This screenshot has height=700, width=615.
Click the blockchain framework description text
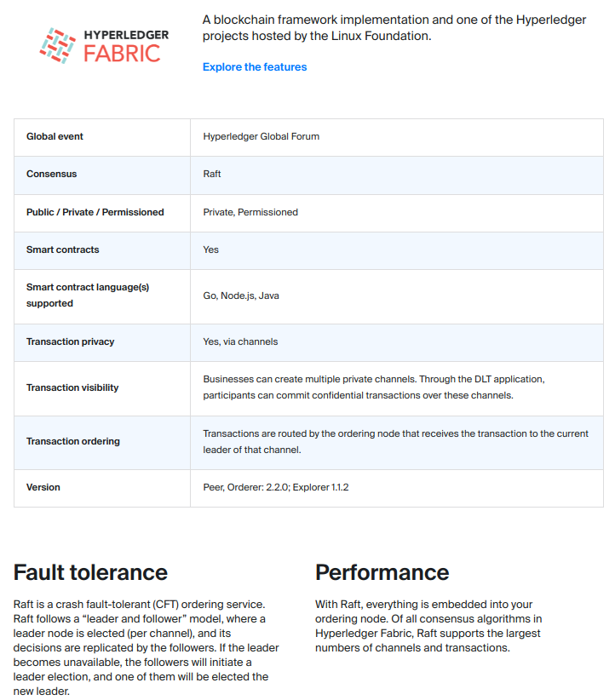pyautogui.click(x=394, y=28)
